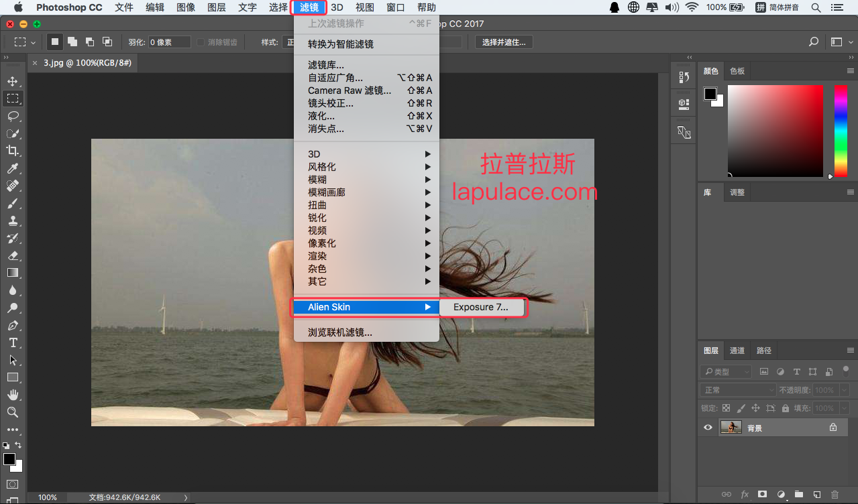Switch to the 通道 tab
858x504 pixels.
[x=737, y=351]
